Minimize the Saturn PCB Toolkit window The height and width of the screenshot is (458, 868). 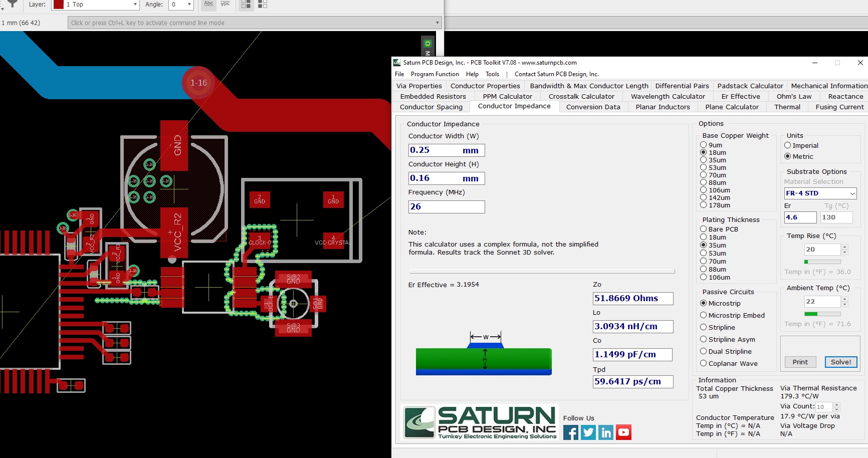[x=815, y=63]
